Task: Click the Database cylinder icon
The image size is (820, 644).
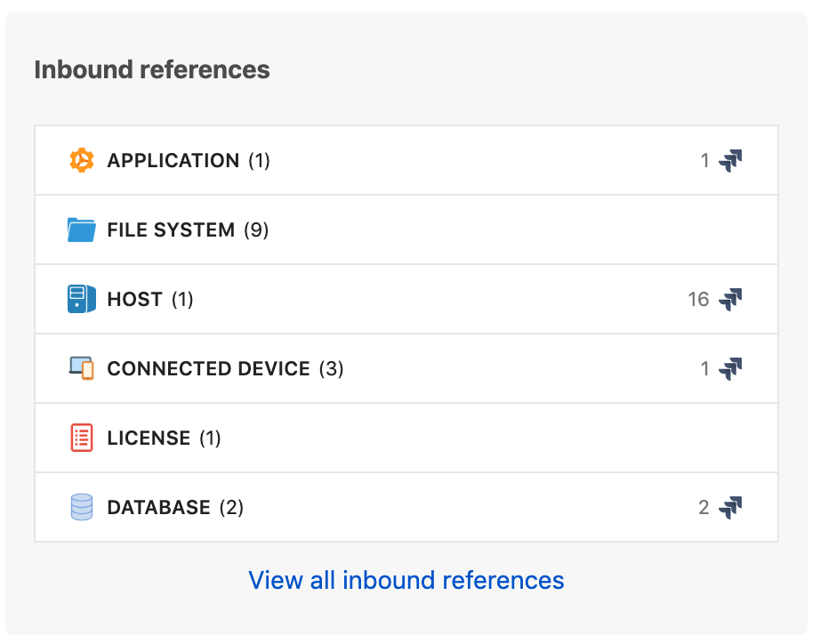Action: [82, 507]
